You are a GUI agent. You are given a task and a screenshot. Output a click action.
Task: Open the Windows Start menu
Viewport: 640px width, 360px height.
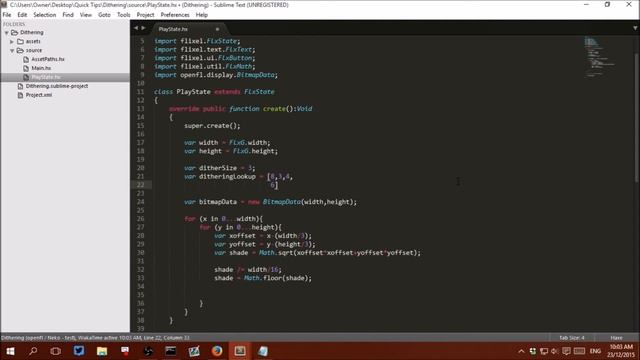pos(10,351)
